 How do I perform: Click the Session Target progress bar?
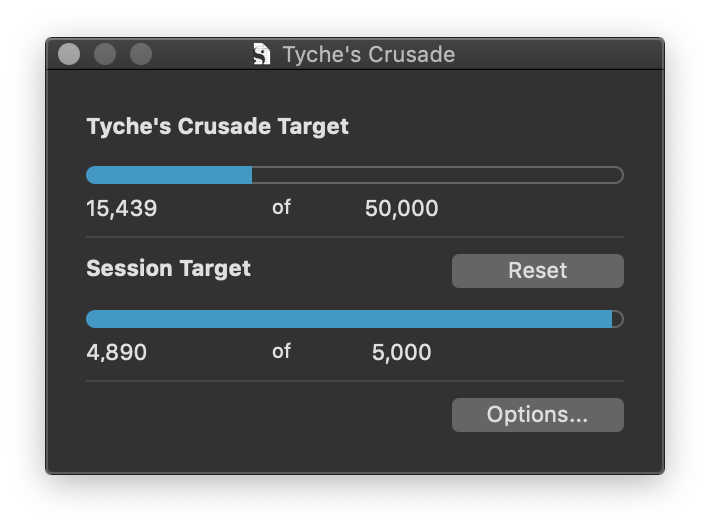click(354, 319)
